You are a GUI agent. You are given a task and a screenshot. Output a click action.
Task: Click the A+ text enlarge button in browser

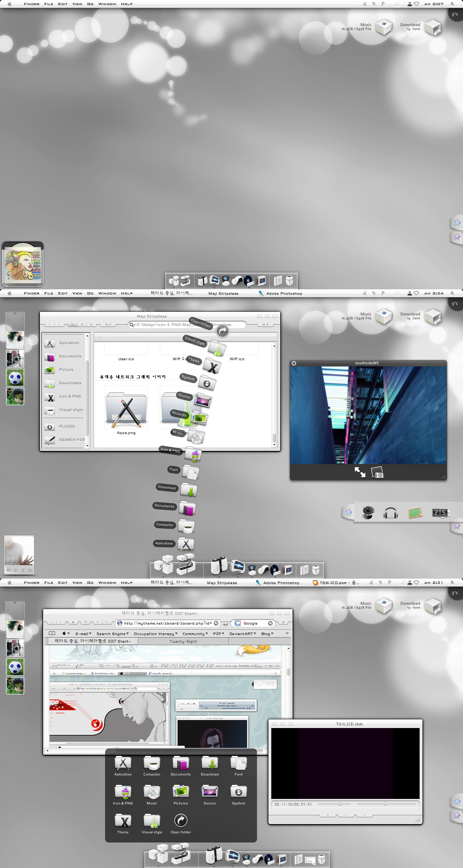pyautogui.click(x=107, y=622)
